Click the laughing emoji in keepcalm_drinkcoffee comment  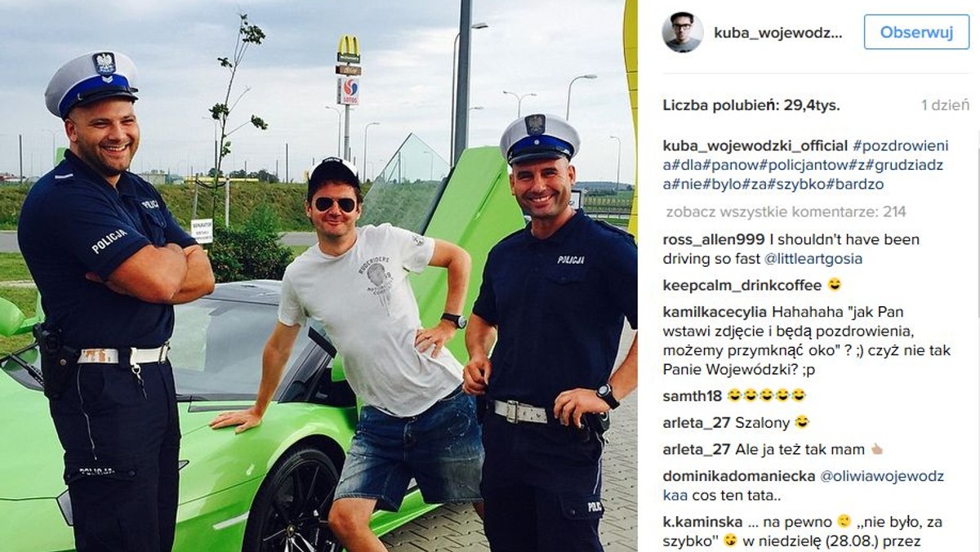click(835, 285)
